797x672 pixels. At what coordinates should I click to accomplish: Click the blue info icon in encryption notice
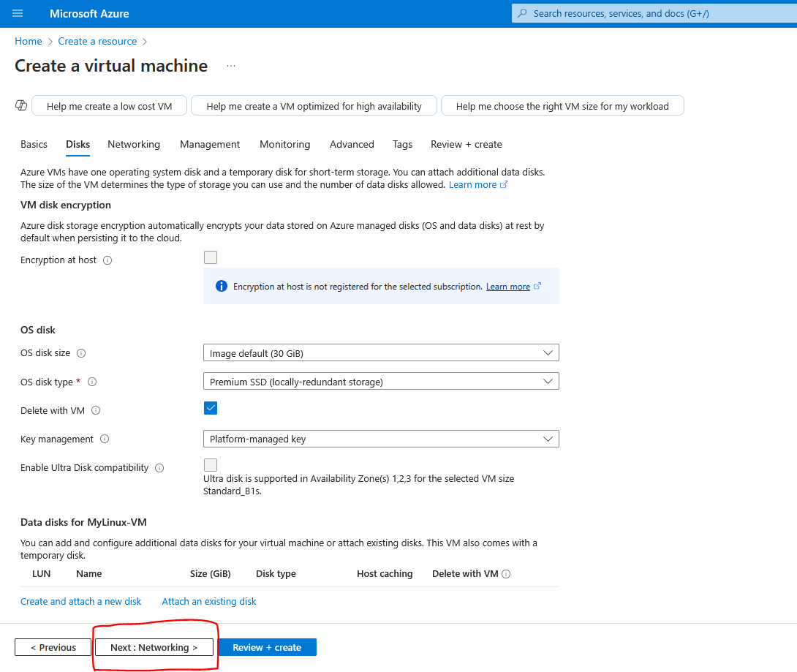coord(222,286)
